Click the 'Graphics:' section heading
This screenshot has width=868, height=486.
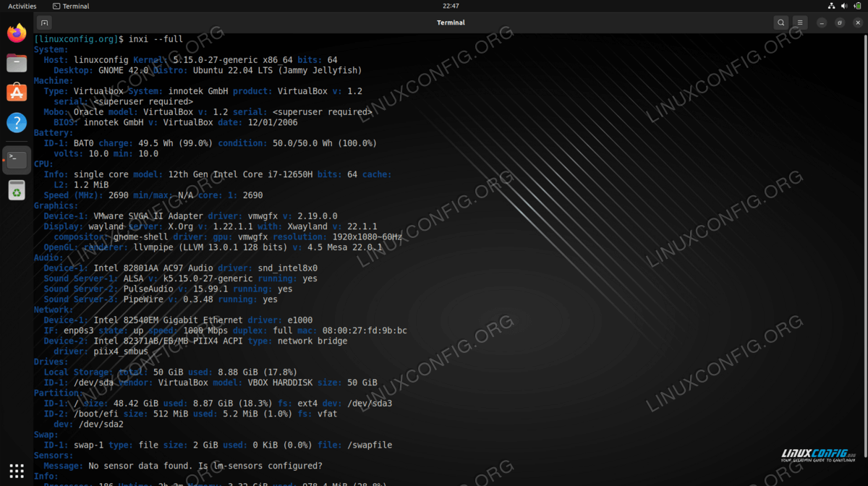[x=56, y=205]
